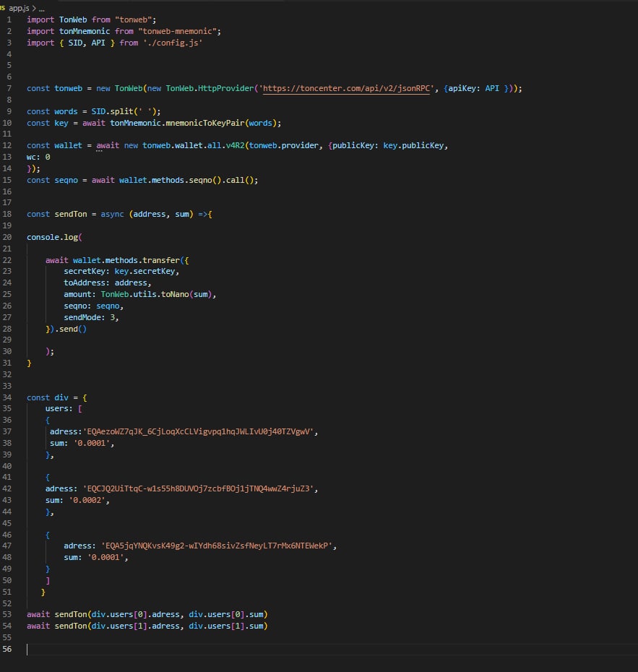Click sendTon declaration on line 18
638x672 pixels.
point(71,214)
